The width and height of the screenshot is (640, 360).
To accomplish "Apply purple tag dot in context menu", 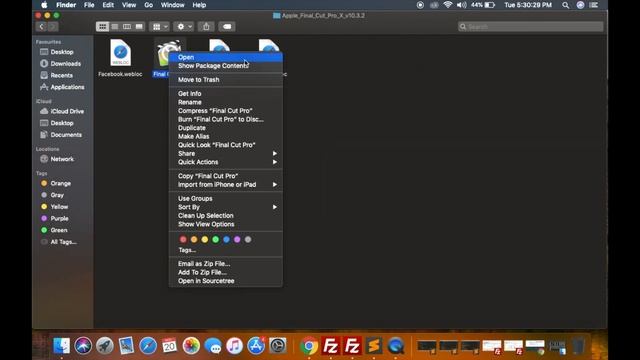I will click(x=237, y=240).
